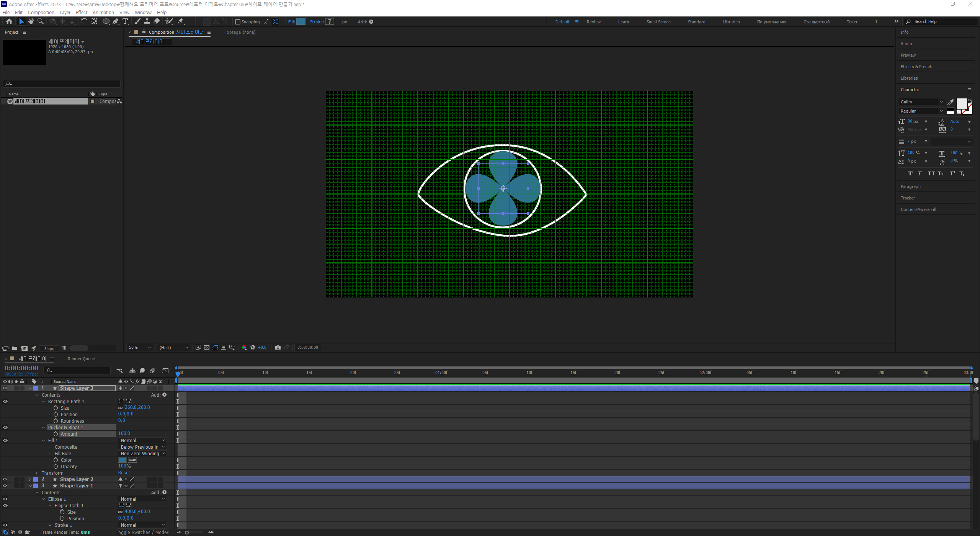Choose the Zoom tool
The width and height of the screenshot is (980, 536).
(41, 21)
